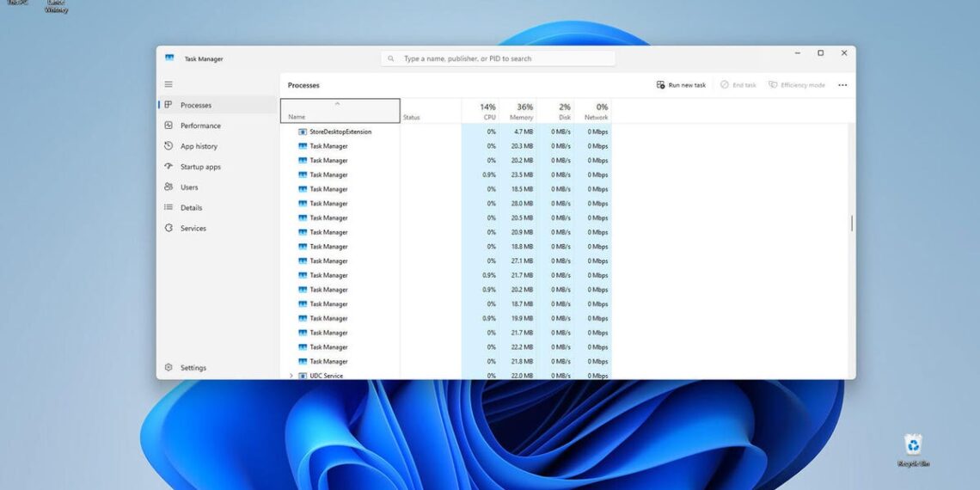
Task: Switch to the App history page
Action: coord(217,146)
